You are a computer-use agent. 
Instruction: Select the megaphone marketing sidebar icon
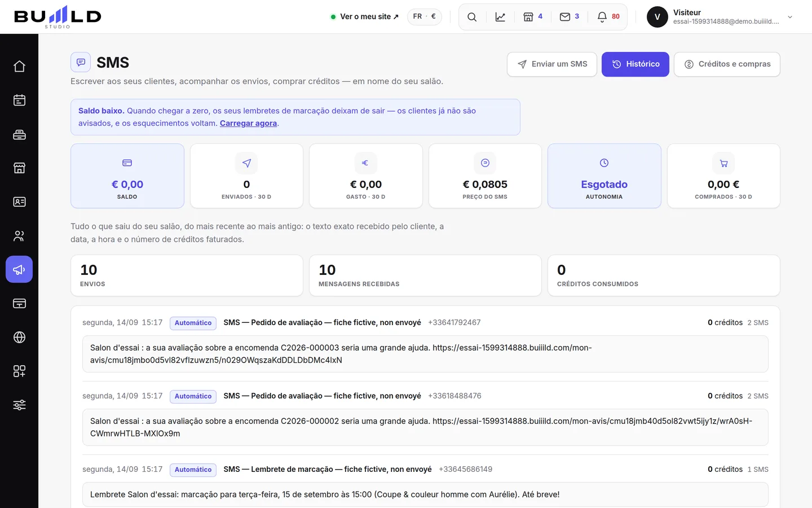[x=19, y=270]
